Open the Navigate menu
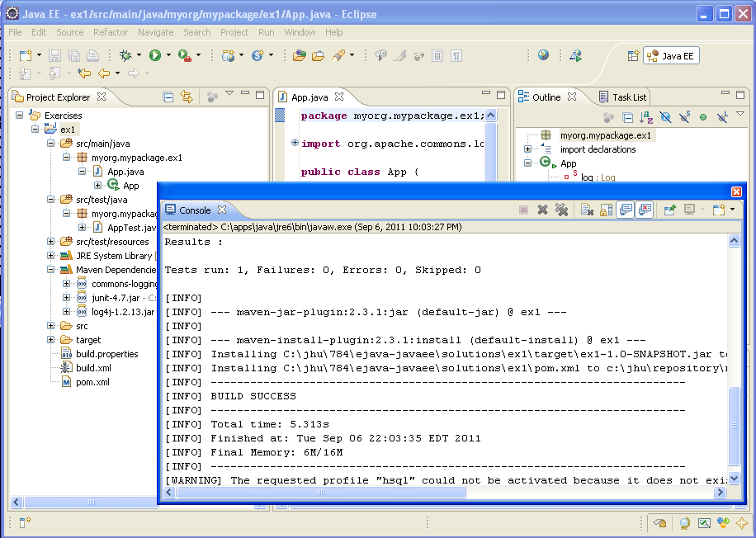 click(x=155, y=32)
